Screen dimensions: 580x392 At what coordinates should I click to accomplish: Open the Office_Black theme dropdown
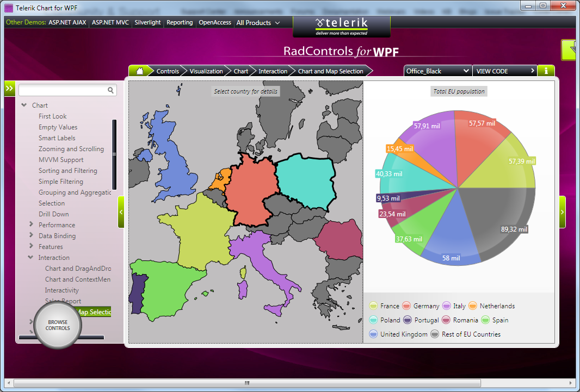438,71
